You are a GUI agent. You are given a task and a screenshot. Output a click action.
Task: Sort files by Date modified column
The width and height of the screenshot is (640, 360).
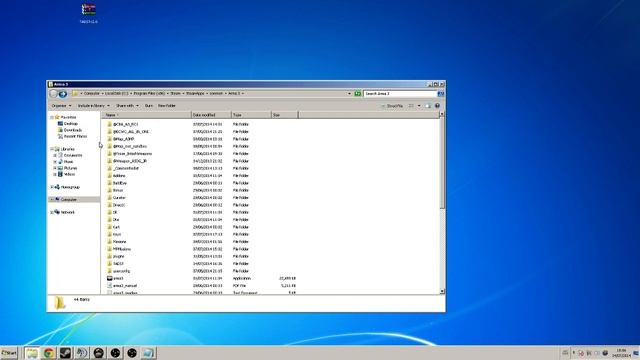click(x=211, y=115)
